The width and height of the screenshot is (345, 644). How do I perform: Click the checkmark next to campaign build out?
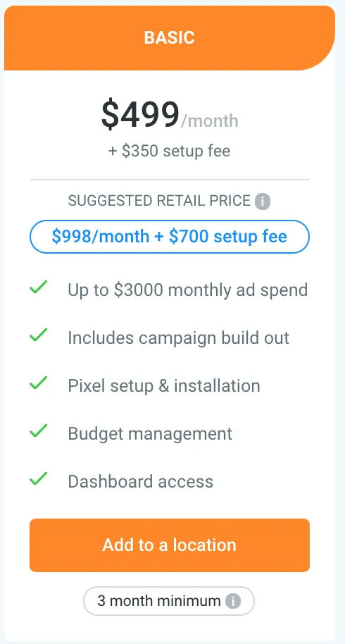tap(39, 335)
